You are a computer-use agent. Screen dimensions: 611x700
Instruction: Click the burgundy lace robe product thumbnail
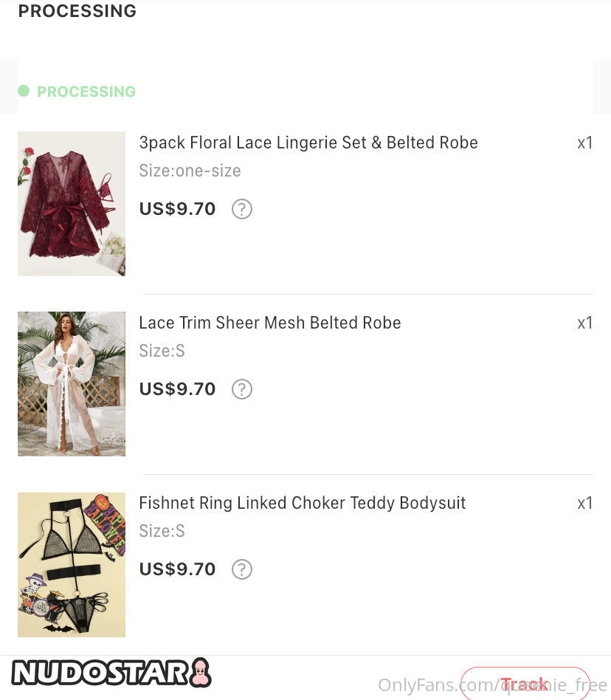pos(72,204)
